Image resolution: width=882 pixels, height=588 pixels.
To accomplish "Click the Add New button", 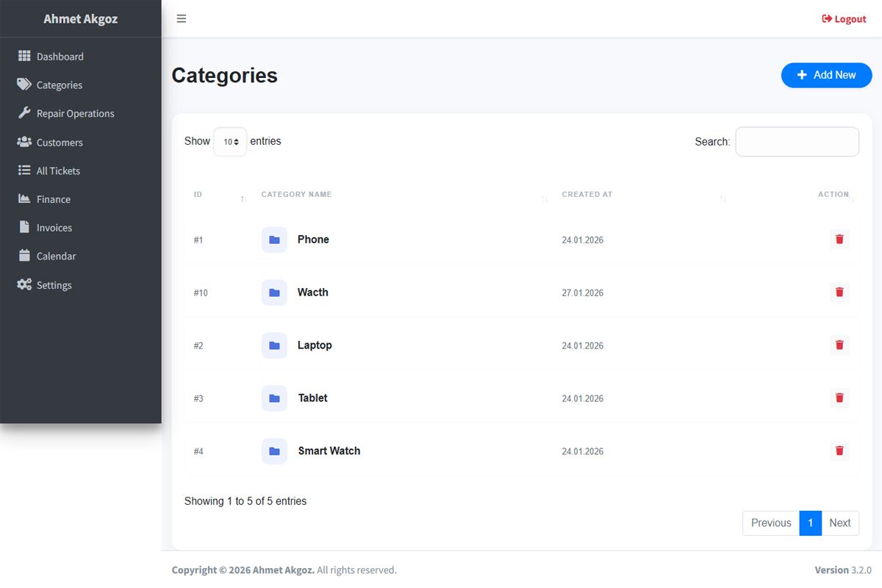I will coord(826,75).
